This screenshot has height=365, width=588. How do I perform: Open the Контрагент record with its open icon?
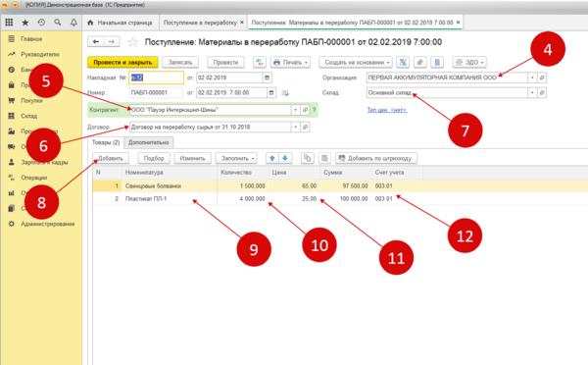pos(305,110)
